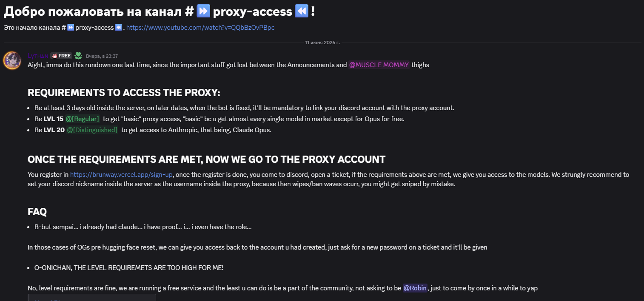
Task: Click the @Robin user mention
Action: point(415,288)
